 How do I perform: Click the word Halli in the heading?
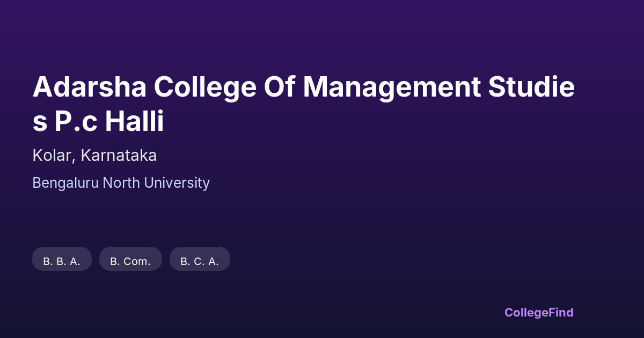pyautogui.click(x=134, y=122)
